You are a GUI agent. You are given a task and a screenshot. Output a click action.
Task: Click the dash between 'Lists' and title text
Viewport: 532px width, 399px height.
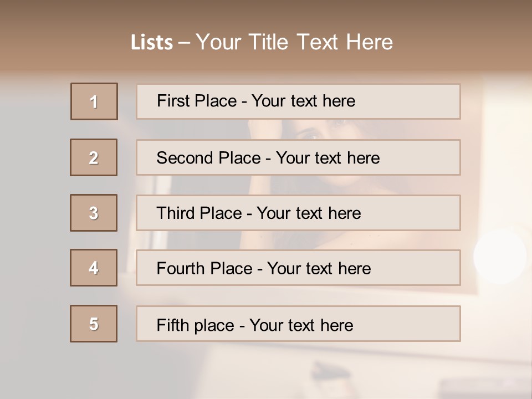[185, 43]
